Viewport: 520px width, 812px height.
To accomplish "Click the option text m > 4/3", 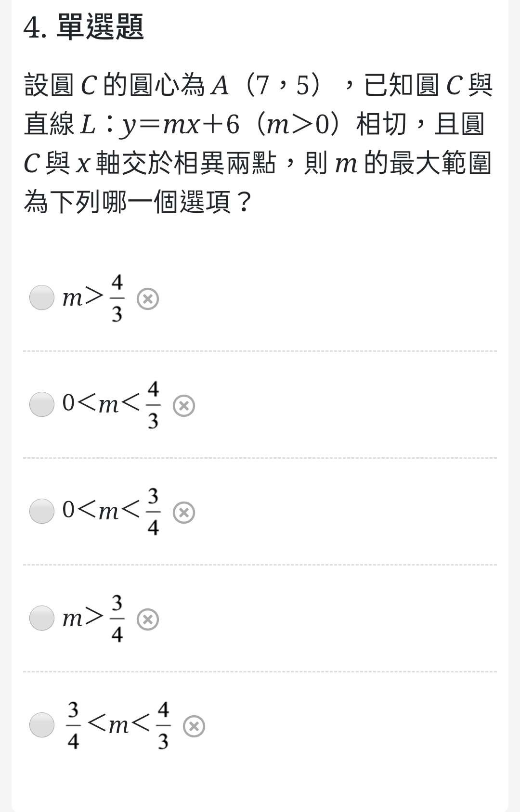I will pyautogui.click(x=93, y=298).
